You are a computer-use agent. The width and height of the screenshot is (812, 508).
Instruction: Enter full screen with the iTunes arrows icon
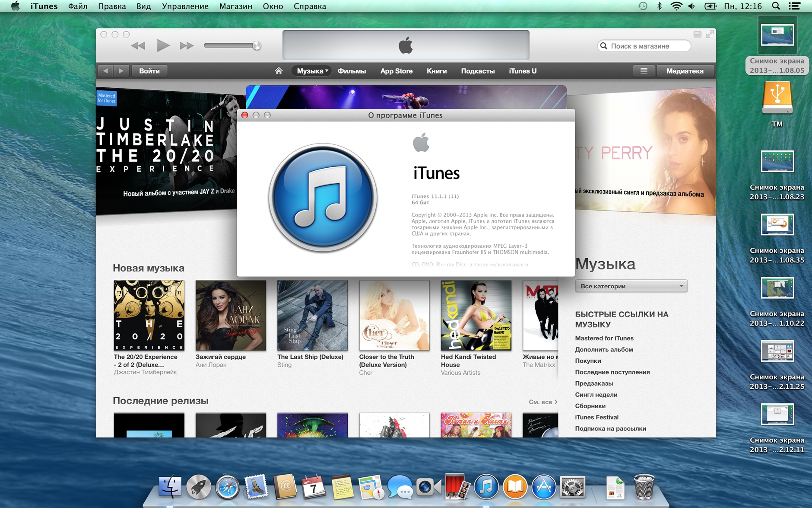710,34
